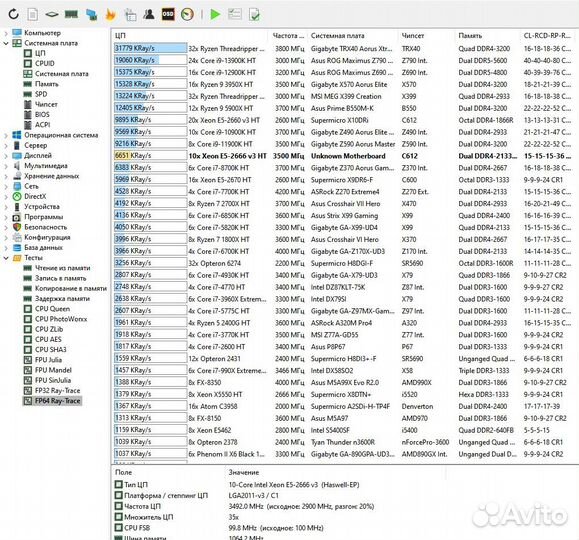This screenshot has width=579, height=540.
Task: Open the user profile toolbar icon
Action: point(149,14)
